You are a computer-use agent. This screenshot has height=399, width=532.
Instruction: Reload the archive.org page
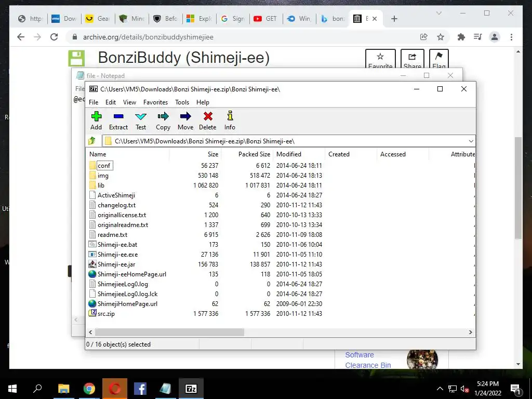(x=54, y=37)
